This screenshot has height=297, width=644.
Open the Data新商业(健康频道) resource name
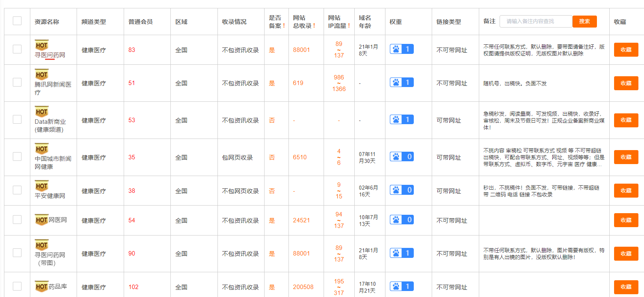coord(50,125)
